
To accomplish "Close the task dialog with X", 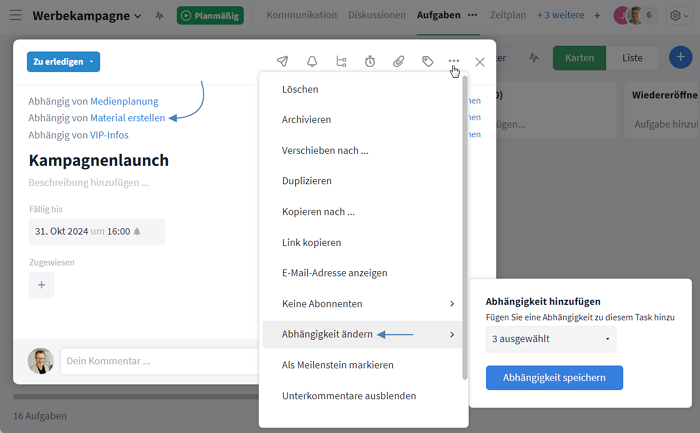I will tap(480, 62).
